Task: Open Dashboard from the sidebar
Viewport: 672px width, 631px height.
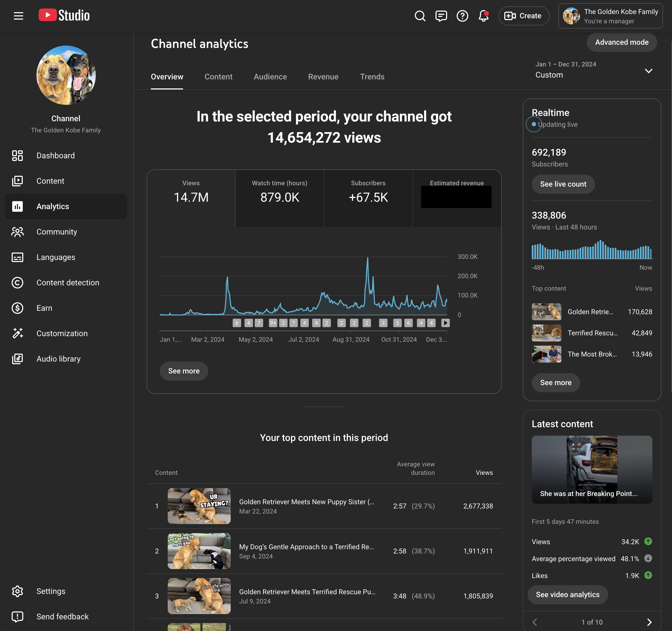Action: (x=56, y=156)
